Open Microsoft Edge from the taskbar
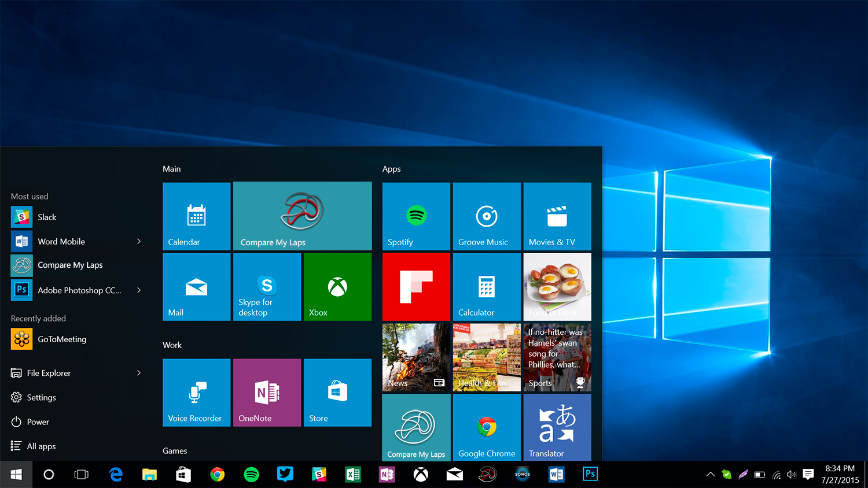Screen dimensions: 868x488 point(116,475)
